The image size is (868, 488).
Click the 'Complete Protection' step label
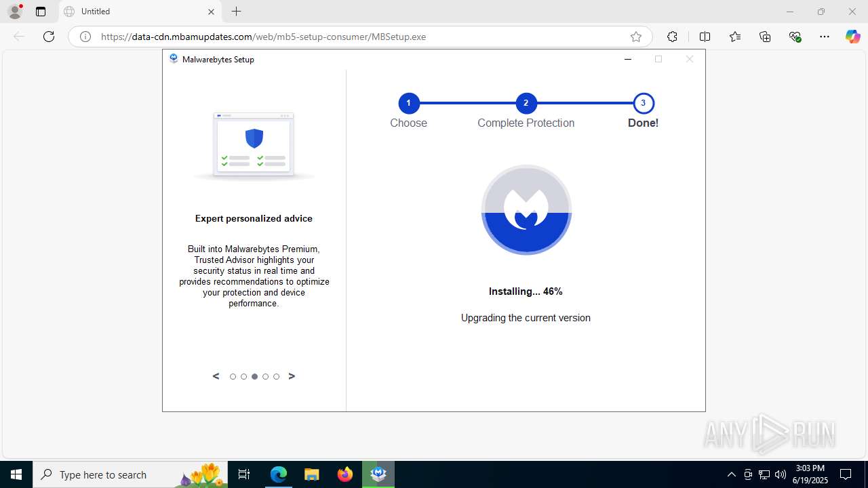click(x=526, y=123)
